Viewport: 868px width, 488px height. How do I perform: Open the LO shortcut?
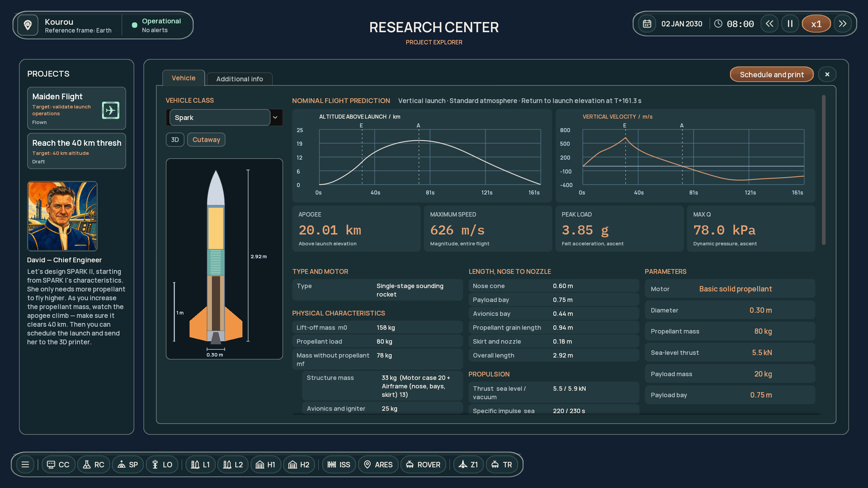point(162,464)
